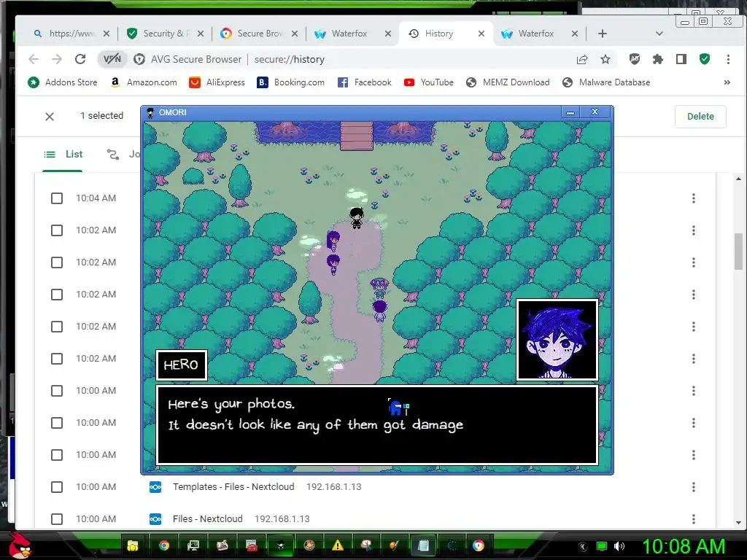747x560 pixels.
Task: Click the share page icon
Action: click(582, 59)
